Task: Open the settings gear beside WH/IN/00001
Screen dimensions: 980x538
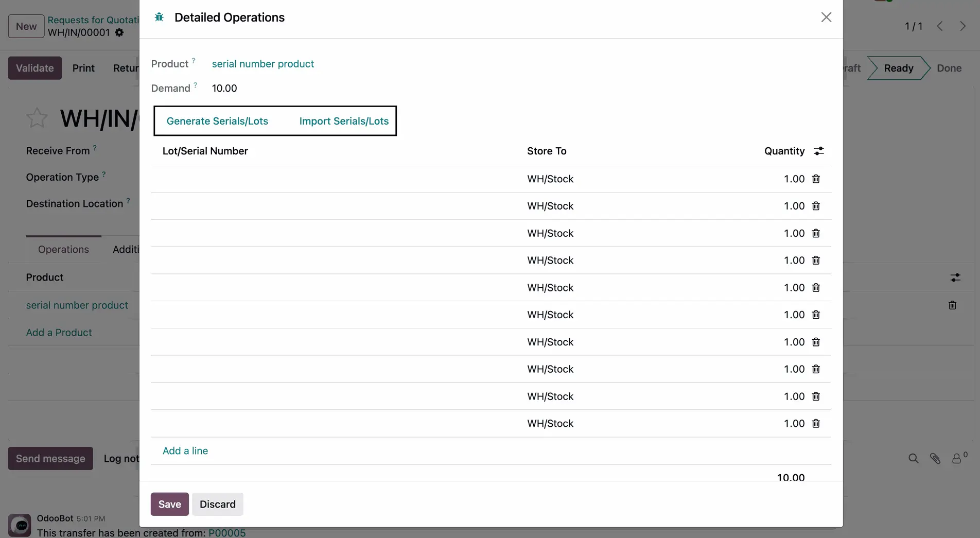Action: coord(119,32)
